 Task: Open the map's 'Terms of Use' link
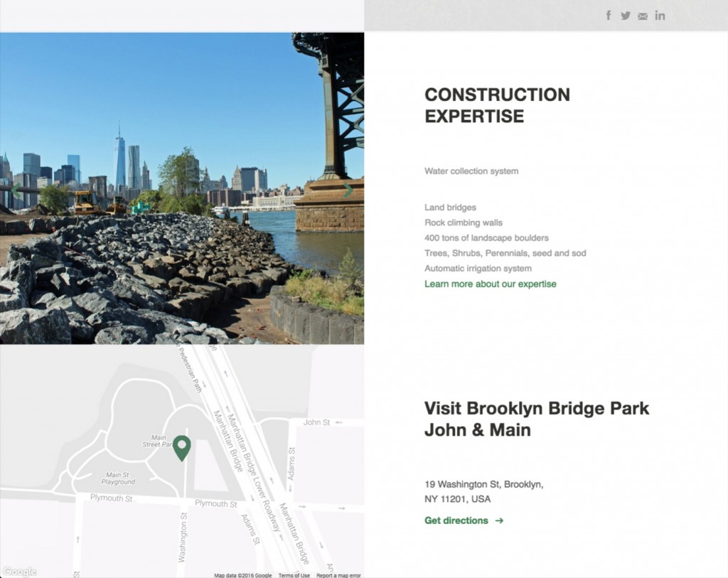(x=294, y=575)
